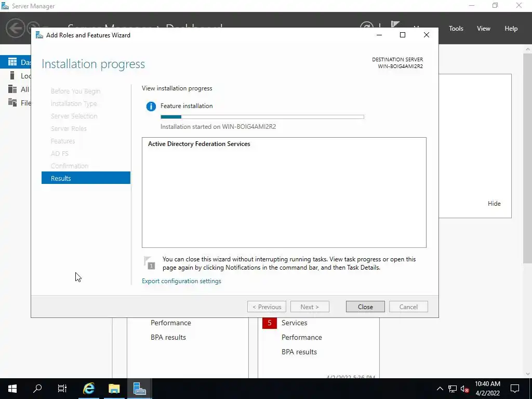Image resolution: width=532 pixels, height=399 pixels.
Task: Click the red 5 Services badge
Action: 270,323
